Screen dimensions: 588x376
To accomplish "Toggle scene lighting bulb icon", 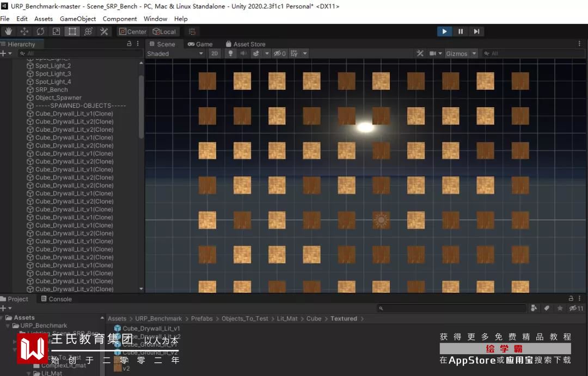I will tap(231, 54).
